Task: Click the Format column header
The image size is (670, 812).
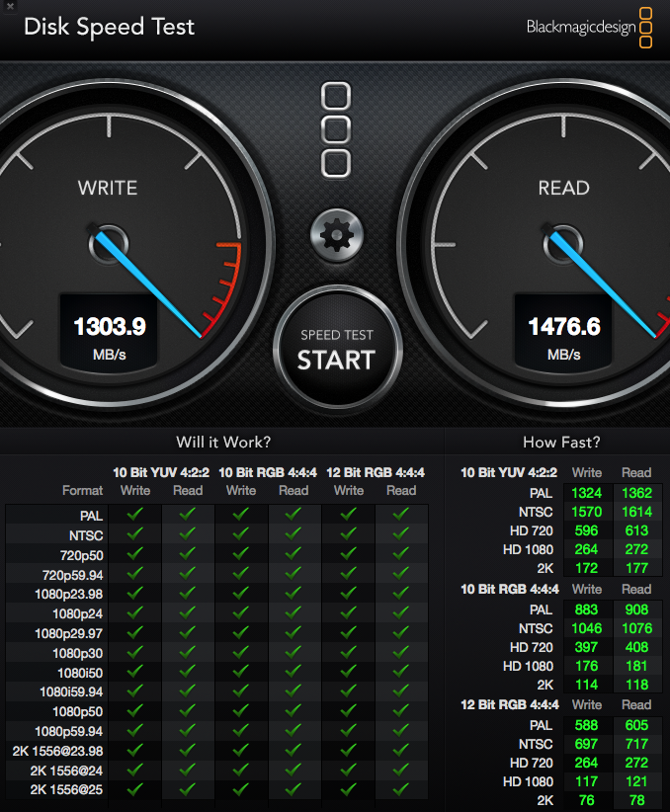Action: tap(82, 490)
